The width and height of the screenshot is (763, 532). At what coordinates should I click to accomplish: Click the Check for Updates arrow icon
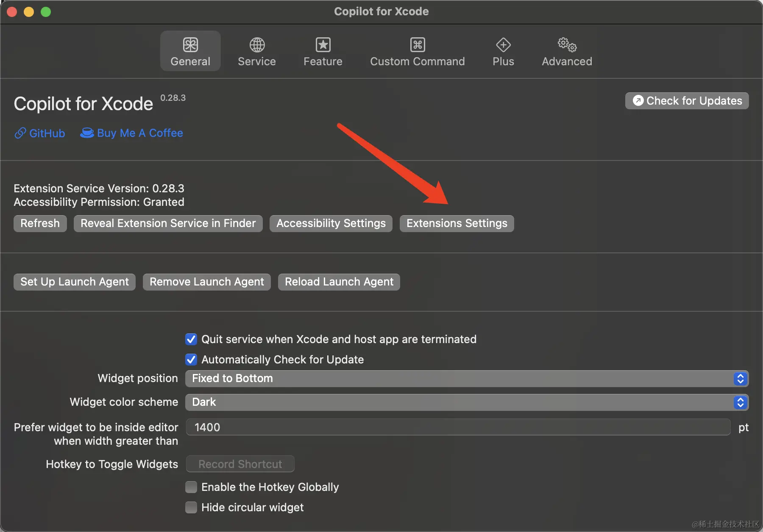[x=638, y=101]
